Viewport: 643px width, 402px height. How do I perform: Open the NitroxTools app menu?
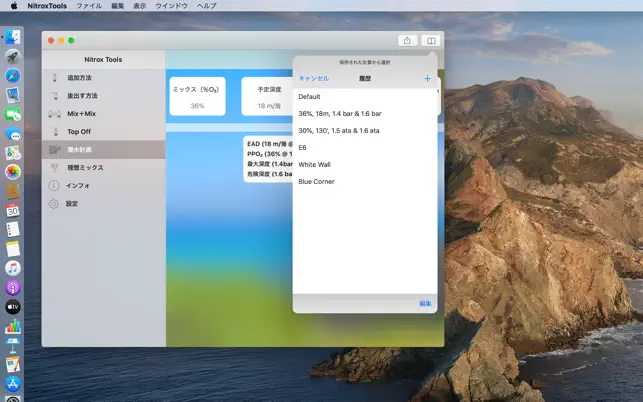coord(47,6)
